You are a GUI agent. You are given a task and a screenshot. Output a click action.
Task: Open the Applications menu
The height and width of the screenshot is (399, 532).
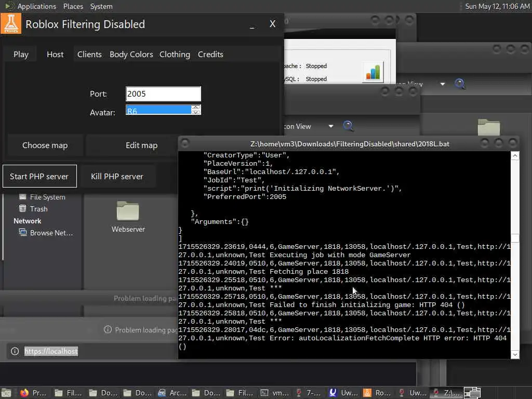(x=37, y=6)
